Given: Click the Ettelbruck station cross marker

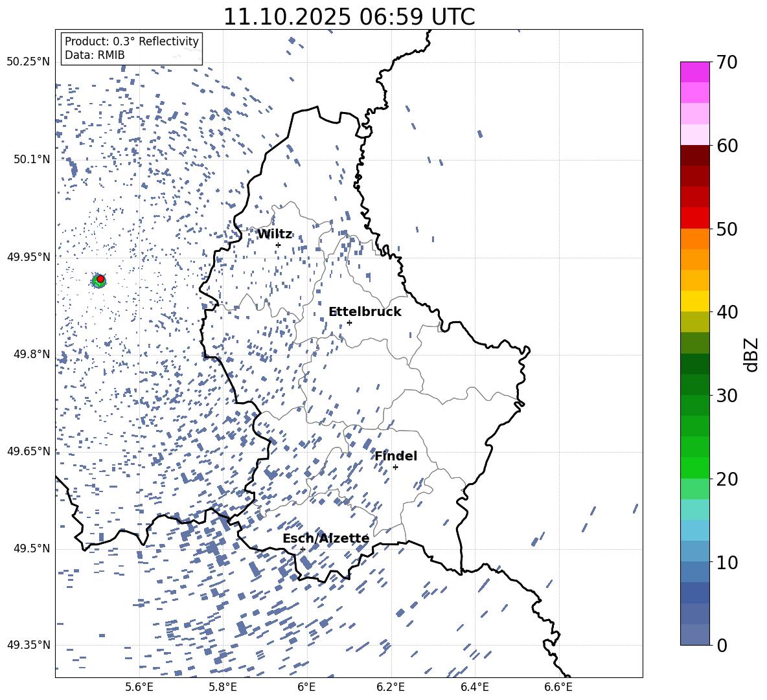Looking at the screenshot, I should [349, 322].
